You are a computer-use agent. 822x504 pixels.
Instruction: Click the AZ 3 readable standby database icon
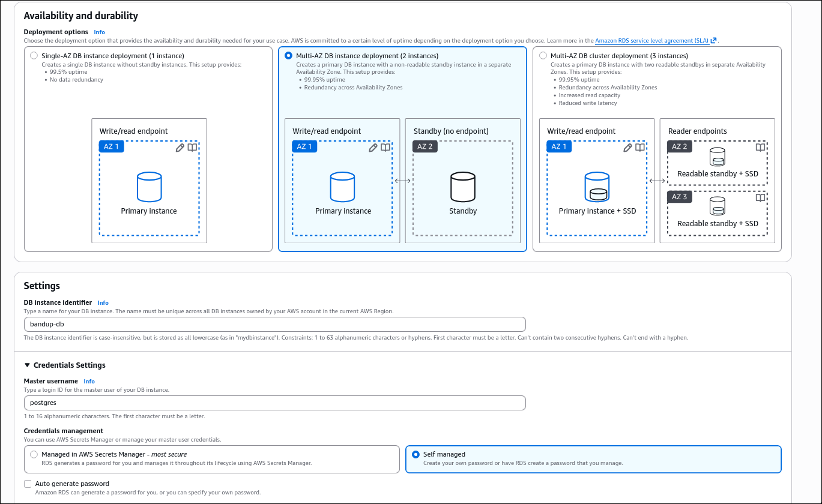pos(717,206)
